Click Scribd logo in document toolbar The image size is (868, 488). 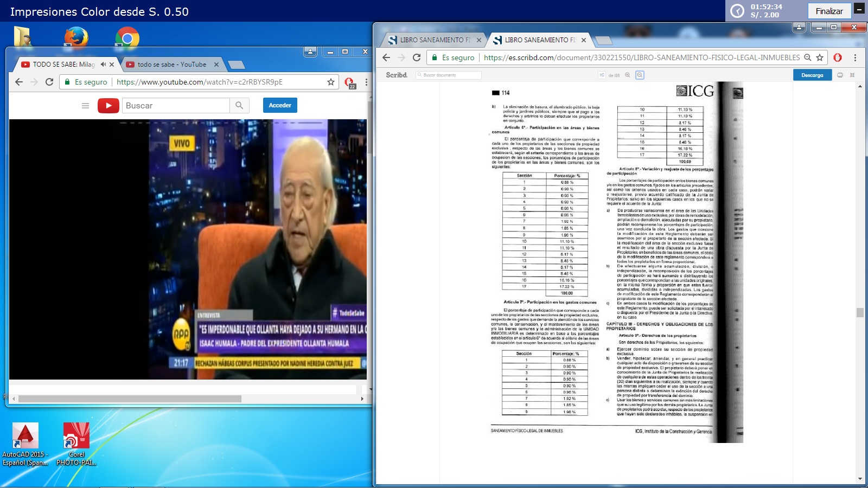(x=397, y=75)
